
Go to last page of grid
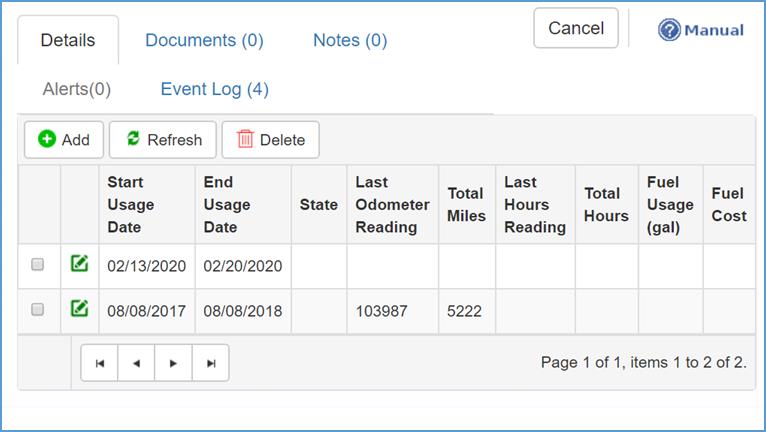tap(211, 363)
